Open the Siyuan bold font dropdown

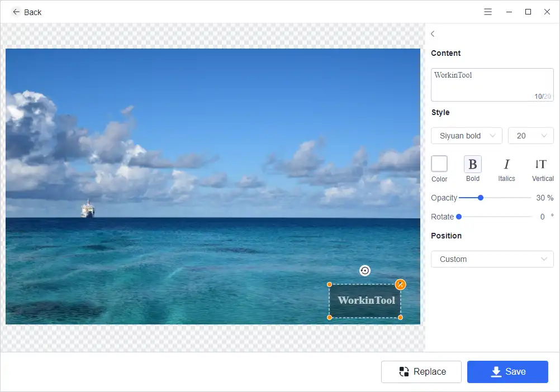point(467,136)
